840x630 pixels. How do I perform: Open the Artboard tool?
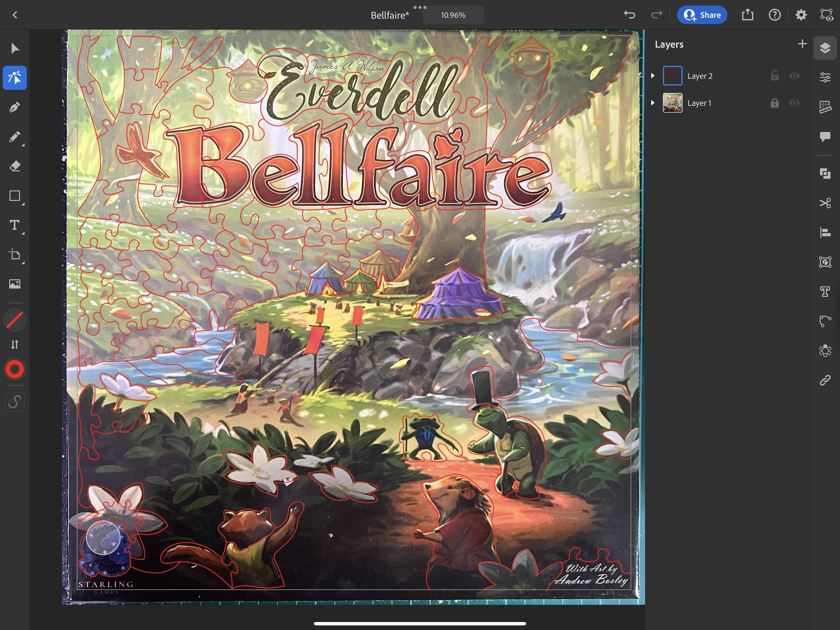[14, 255]
